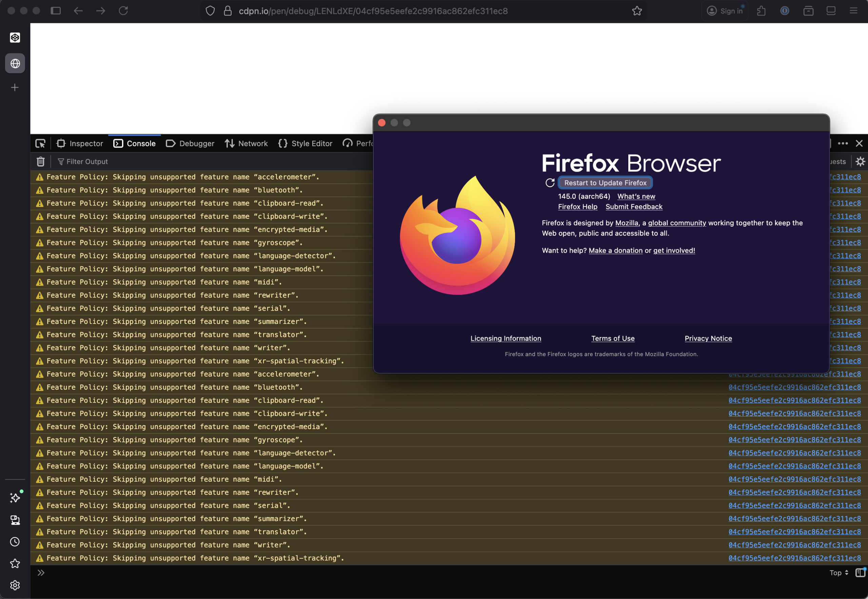Open the shield tracking protection icon
The image size is (868, 599).
(x=210, y=11)
